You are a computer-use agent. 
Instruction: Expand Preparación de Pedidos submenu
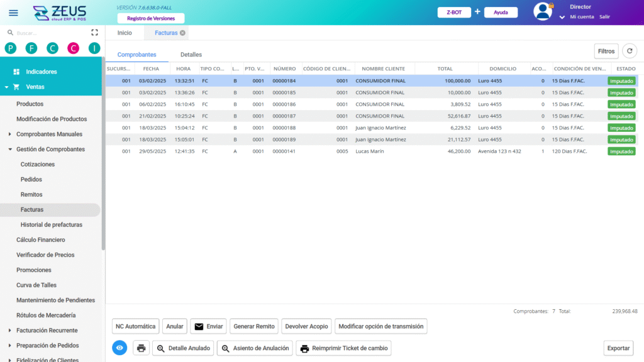click(10, 346)
